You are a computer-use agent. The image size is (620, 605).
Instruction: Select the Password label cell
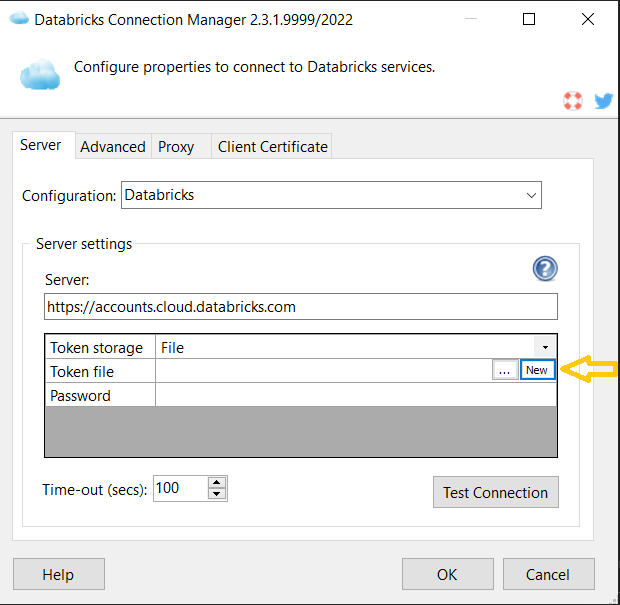point(100,395)
